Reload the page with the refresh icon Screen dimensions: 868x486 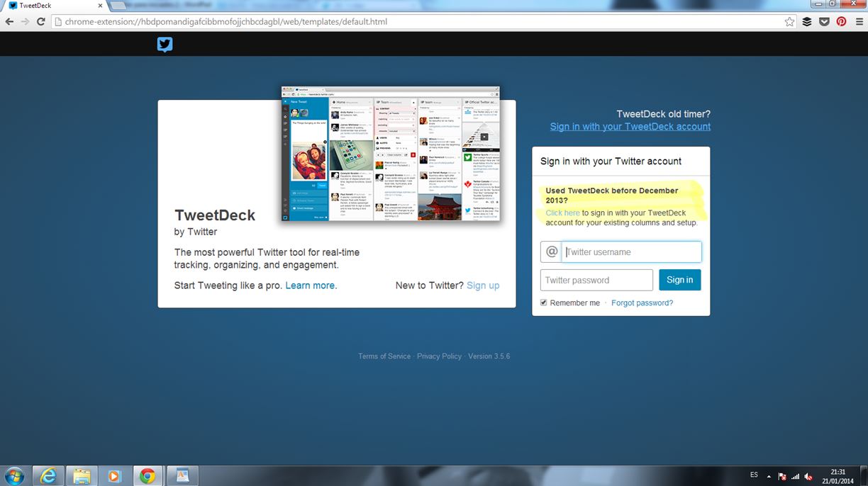(x=41, y=22)
